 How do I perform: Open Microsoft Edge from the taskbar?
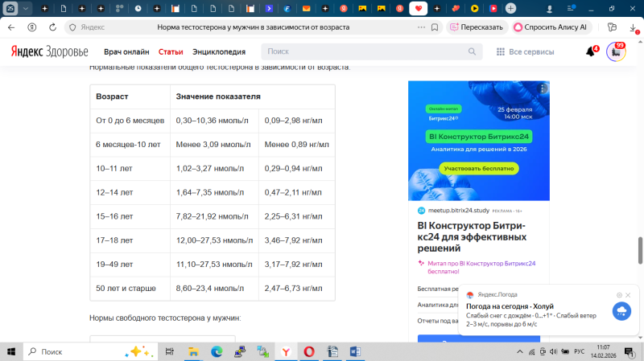click(x=217, y=351)
